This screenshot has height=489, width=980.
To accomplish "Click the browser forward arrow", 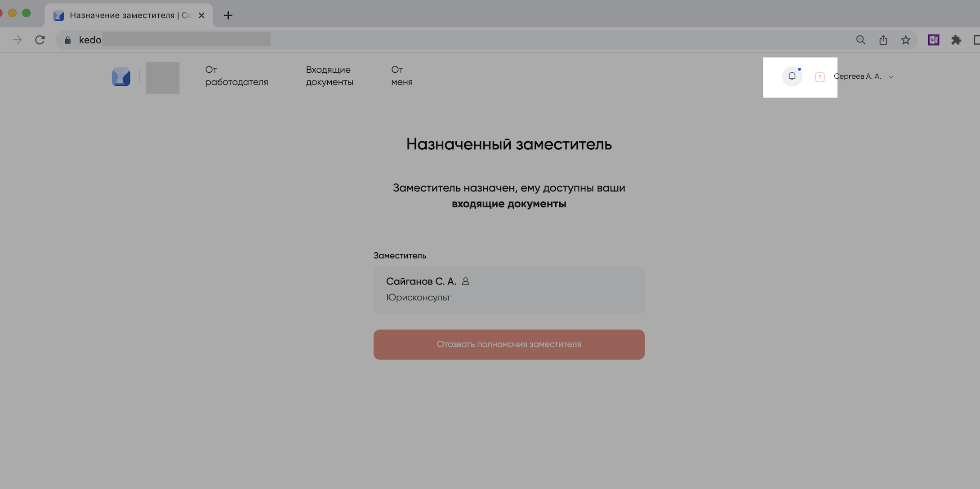I will click(17, 40).
